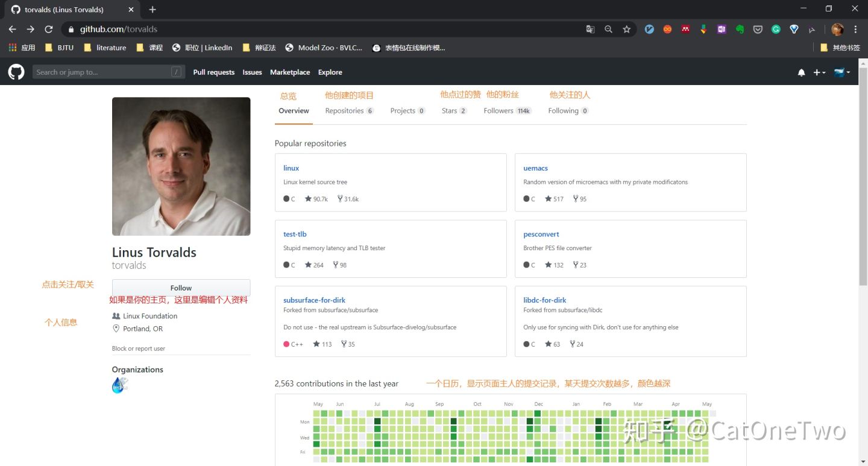Open the BJTU bookmark folder
The width and height of the screenshot is (868, 466).
point(59,48)
